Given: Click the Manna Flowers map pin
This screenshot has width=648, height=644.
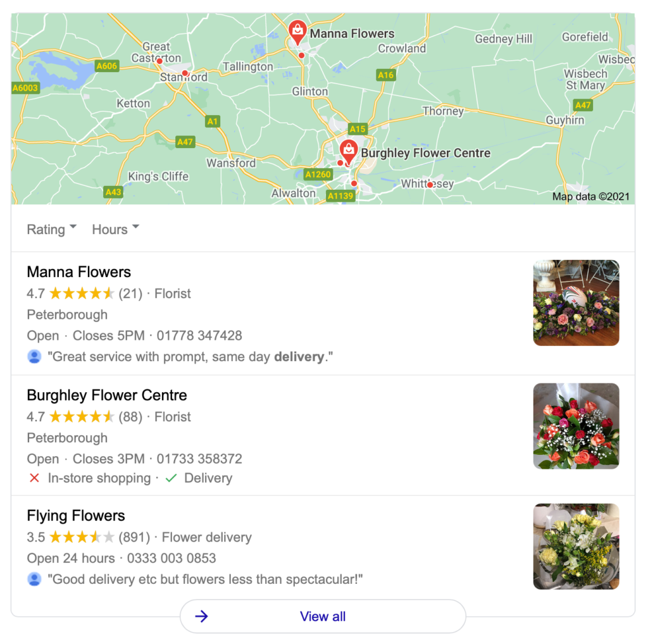Looking at the screenshot, I should (297, 32).
